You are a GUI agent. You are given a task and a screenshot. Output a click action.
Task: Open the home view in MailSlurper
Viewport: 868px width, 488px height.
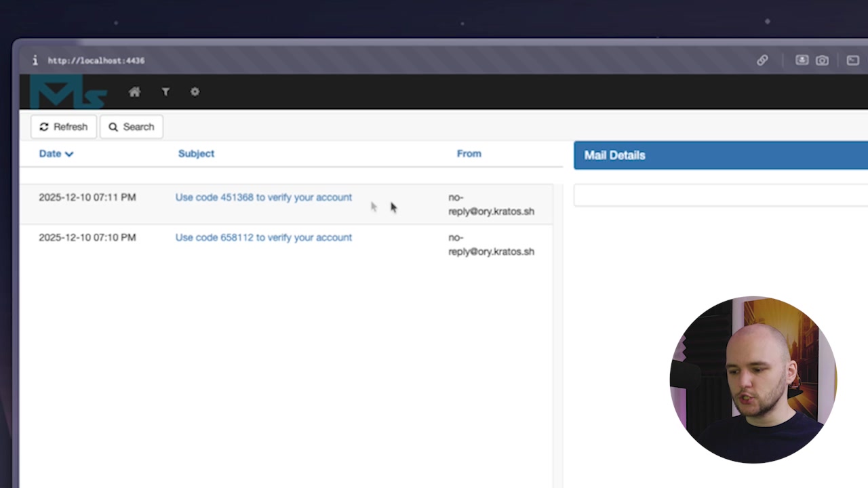click(134, 91)
